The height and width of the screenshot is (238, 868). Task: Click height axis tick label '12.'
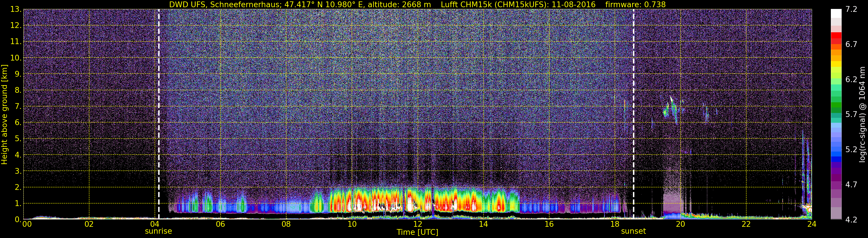[16, 25]
